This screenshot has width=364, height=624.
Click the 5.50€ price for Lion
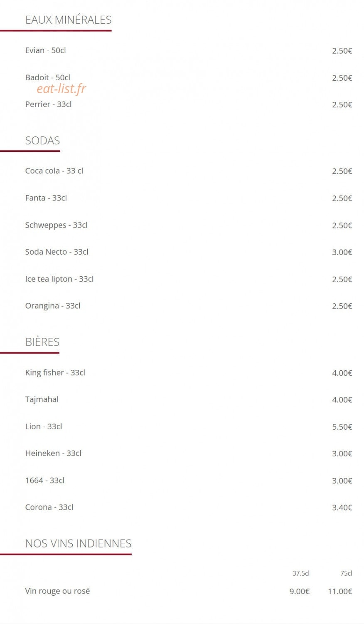[x=342, y=427]
